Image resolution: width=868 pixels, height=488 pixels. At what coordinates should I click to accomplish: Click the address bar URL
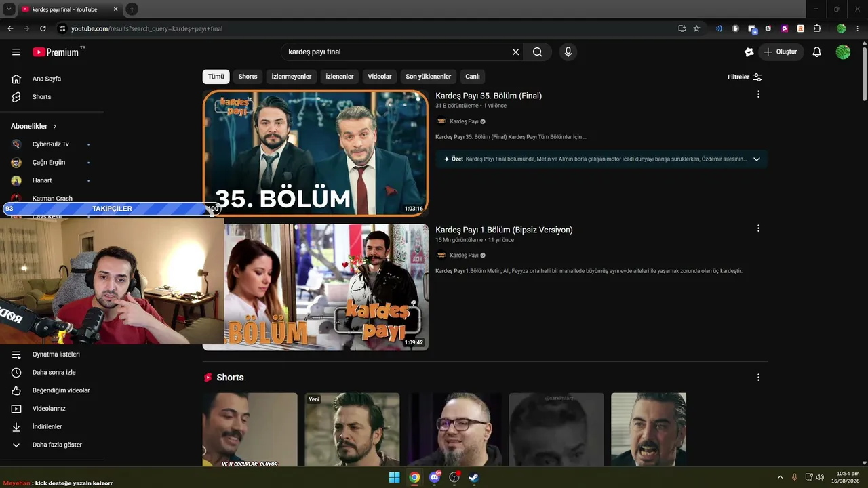coord(146,28)
